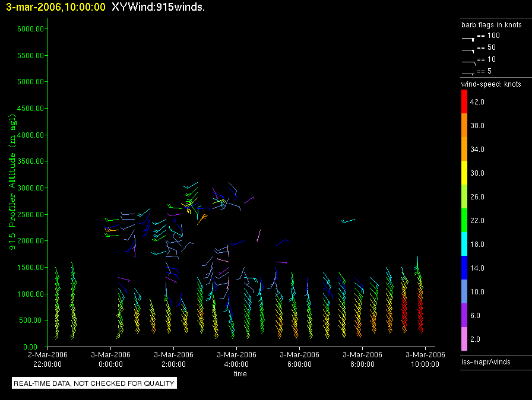The width and height of the screenshot is (532, 400).
Task: Click the wind barb column near 22:00 start
Action: click(57, 303)
